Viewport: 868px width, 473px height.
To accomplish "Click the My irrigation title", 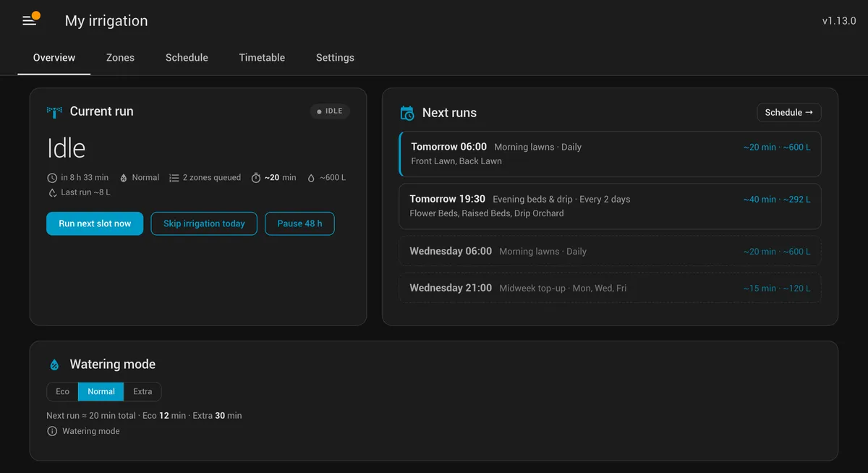I will pyautogui.click(x=106, y=21).
